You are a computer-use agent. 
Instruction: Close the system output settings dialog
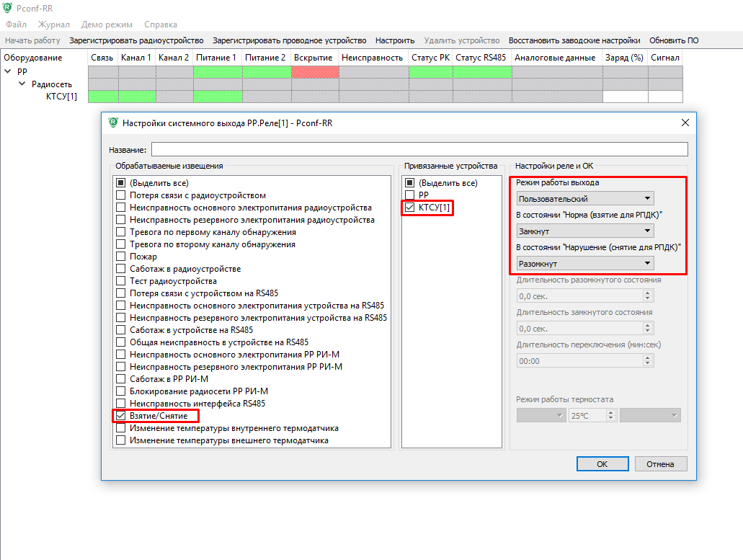point(685,123)
